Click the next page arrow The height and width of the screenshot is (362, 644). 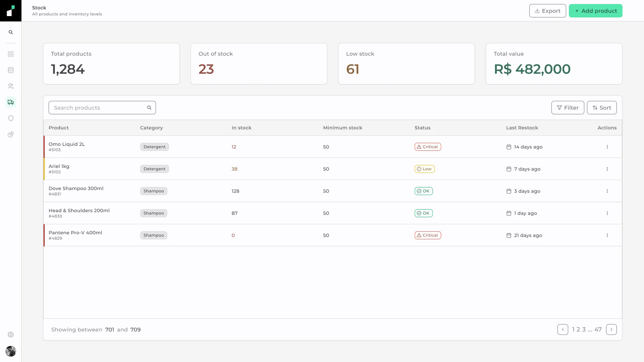click(611, 329)
